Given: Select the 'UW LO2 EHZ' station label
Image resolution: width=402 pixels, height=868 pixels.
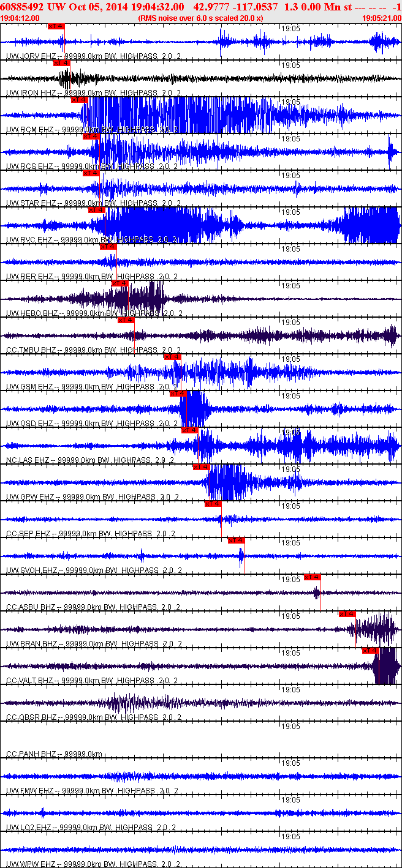Looking at the screenshot, I should point(30,828).
